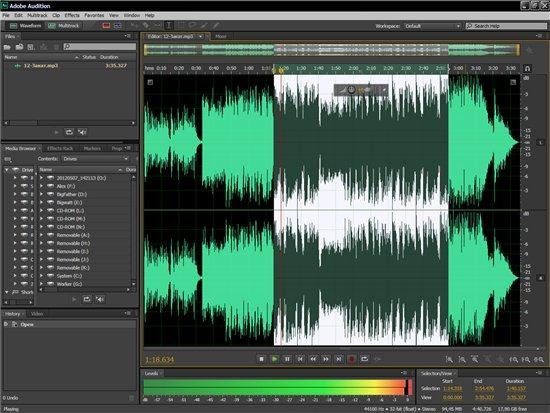Click the Rewind transport button

(313, 359)
